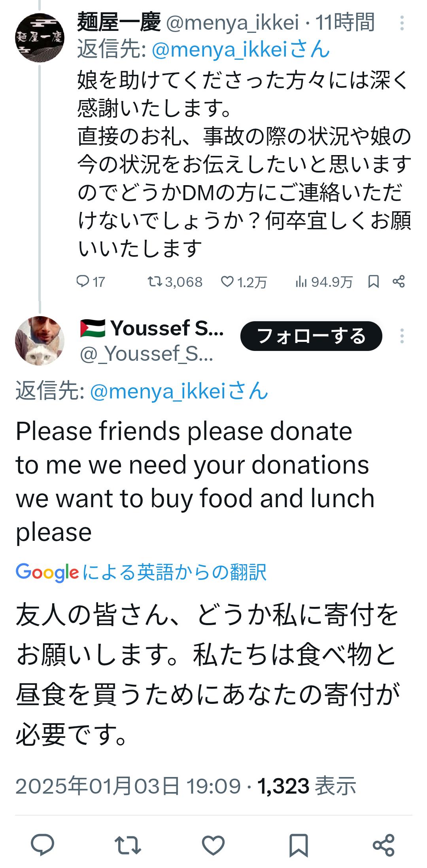Viewport: 427px width, 868px height.
Task: Open the Googleによる英語からの翻訳 link
Action: (x=141, y=572)
